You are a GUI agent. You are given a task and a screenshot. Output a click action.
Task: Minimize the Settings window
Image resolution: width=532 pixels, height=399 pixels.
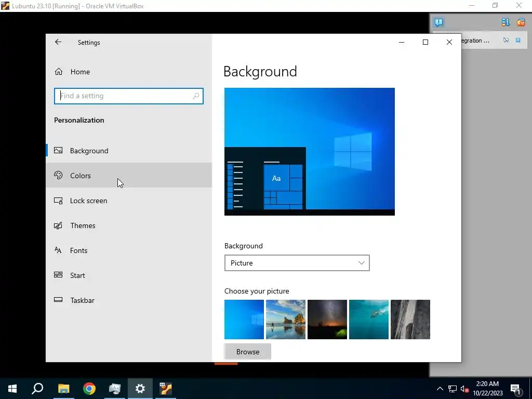point(402,42)
